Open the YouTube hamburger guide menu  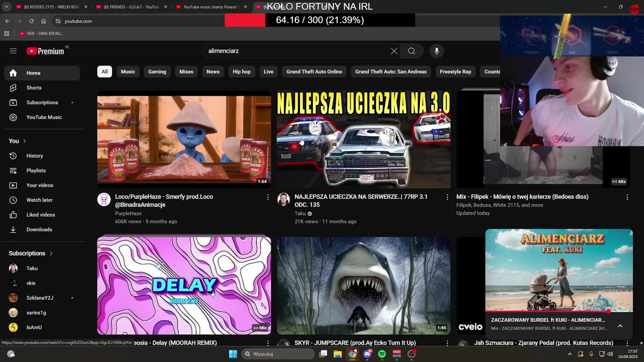tap(13, 51)
